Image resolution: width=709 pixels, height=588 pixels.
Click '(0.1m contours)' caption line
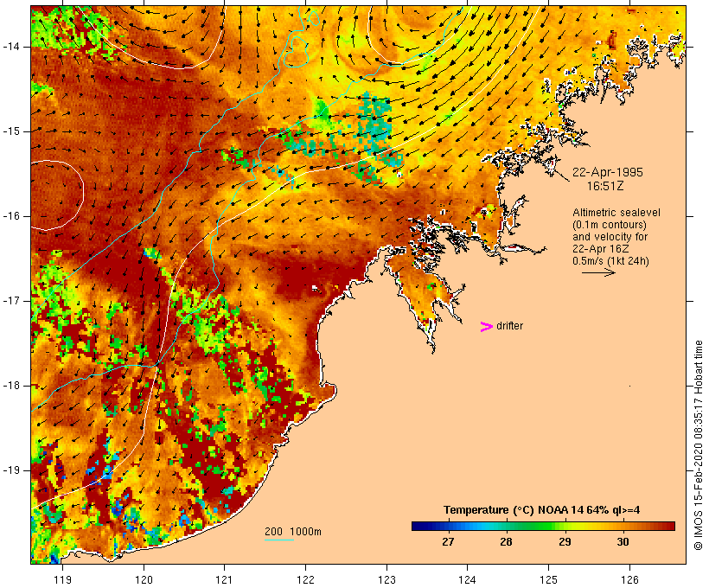point(609,225)
